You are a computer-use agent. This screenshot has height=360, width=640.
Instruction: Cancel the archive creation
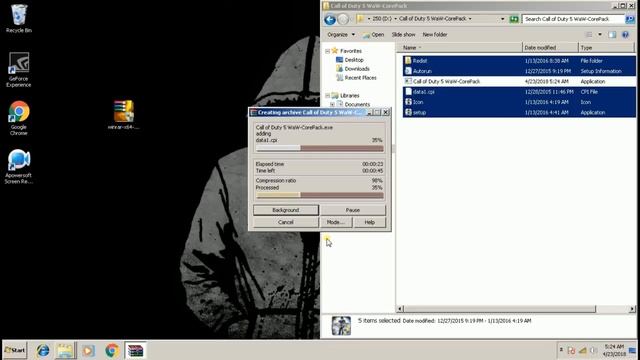click(x=286, y=222)
